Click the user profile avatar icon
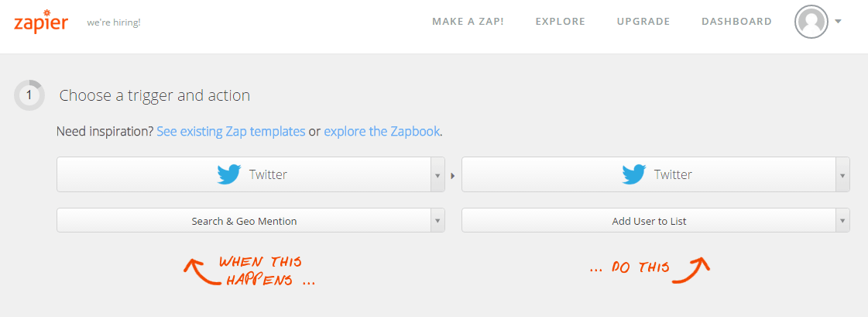This screenshot has height=317, width=868. coord(811,22)
